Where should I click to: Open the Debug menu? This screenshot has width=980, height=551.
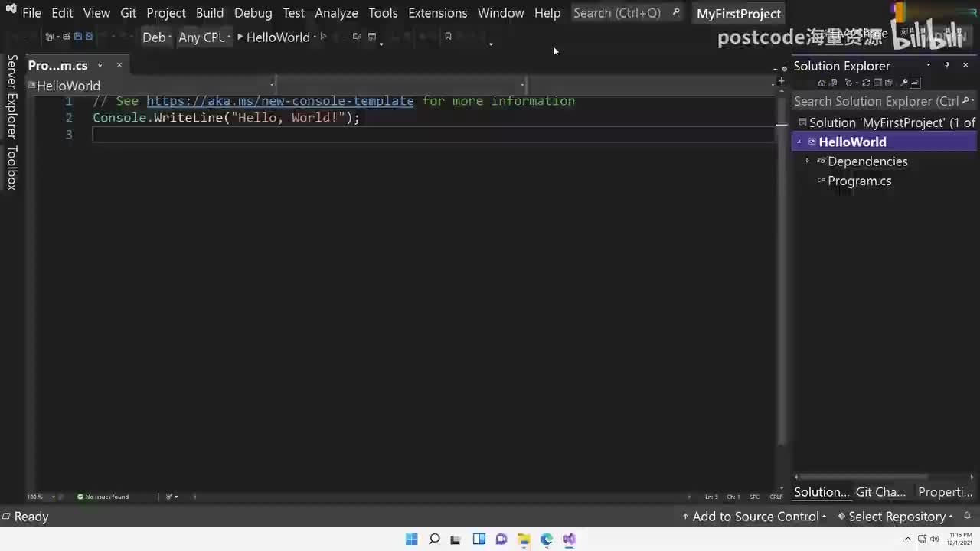pyautogui.click(x=253, y=13)
